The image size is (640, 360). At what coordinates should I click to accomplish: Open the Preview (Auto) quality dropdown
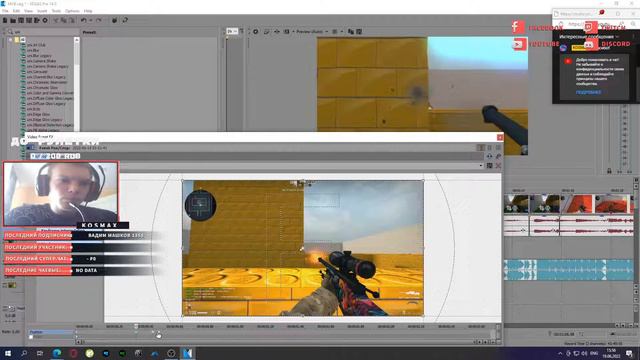312,31
